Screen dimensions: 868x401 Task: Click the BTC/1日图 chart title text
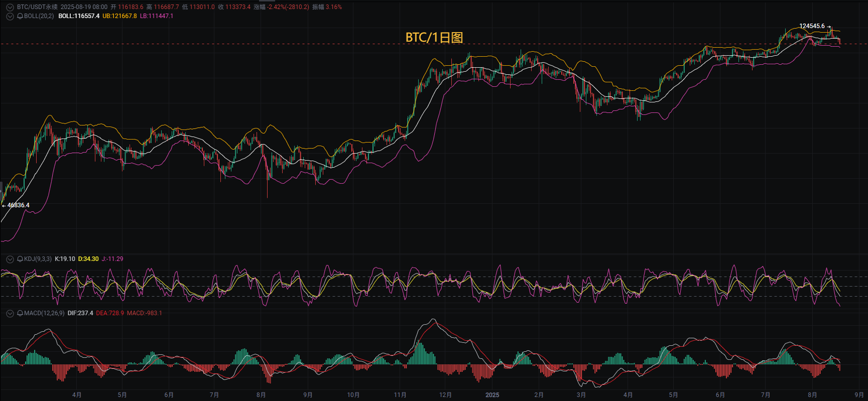click(434, 37)
